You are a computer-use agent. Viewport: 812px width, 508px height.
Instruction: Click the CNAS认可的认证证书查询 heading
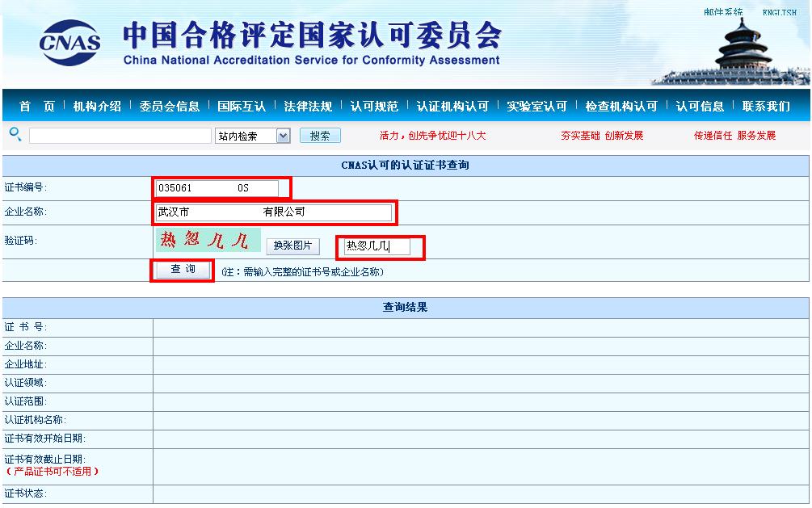(x=406, y=166)
